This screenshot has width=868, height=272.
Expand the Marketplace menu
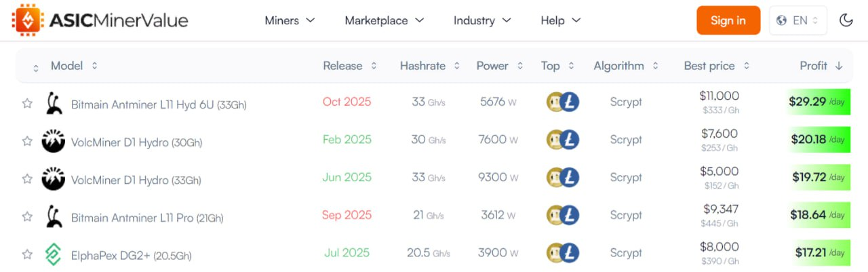(x=384, y=20)
